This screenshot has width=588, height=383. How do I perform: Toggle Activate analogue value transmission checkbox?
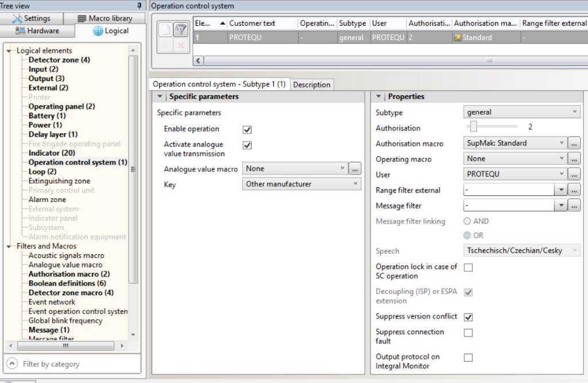coord(247,145)
